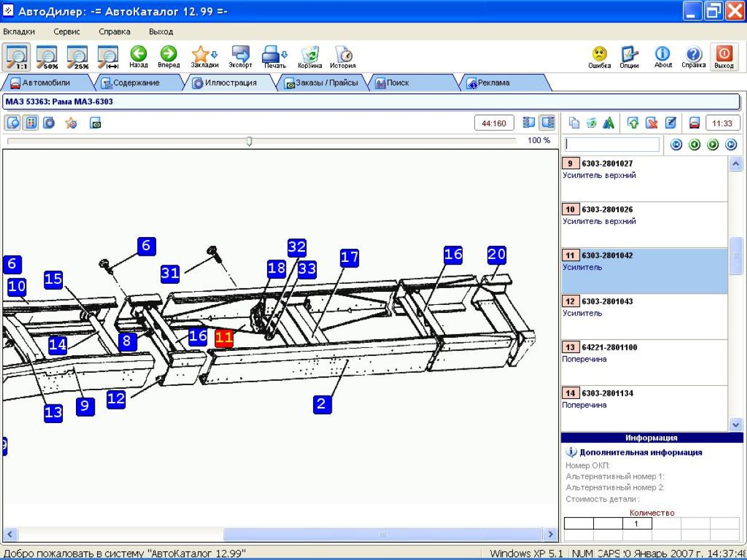Go forward with the Вперед arrow
The image size is (747, 560).
coord(169,57)
